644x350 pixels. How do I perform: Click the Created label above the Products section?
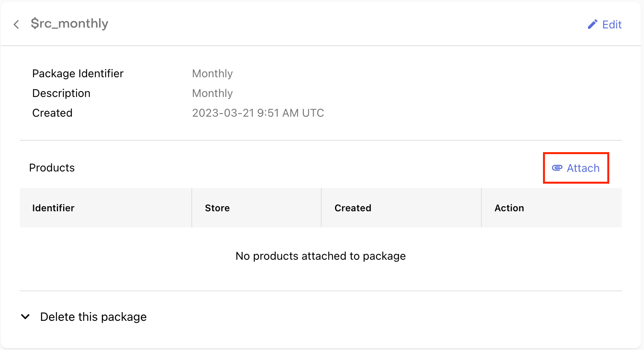[52, 113]
